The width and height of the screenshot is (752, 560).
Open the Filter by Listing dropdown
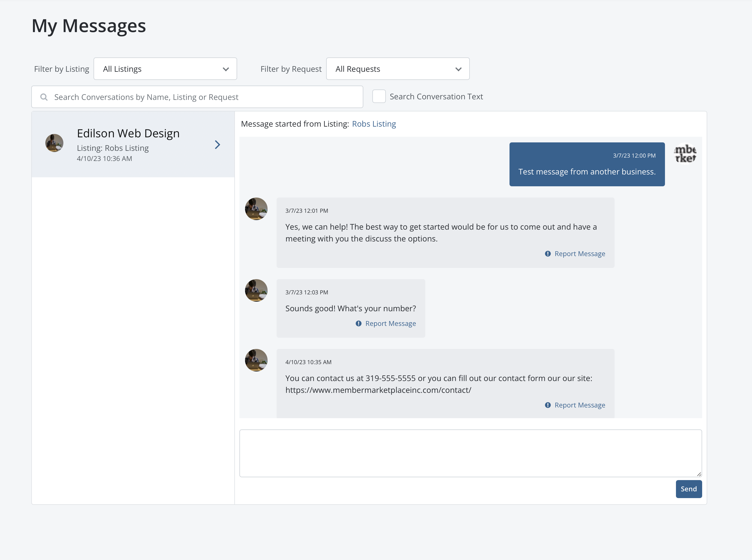tap(165, 69)
